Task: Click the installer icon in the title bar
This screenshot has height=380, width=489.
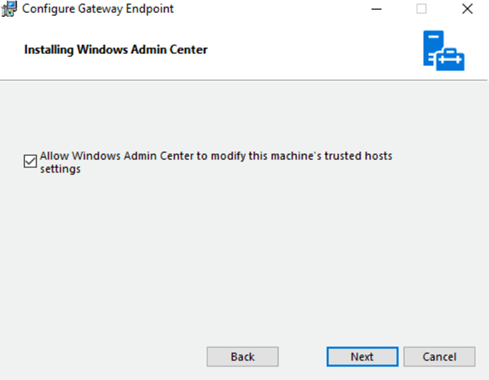Action: (x=9, y=9)
